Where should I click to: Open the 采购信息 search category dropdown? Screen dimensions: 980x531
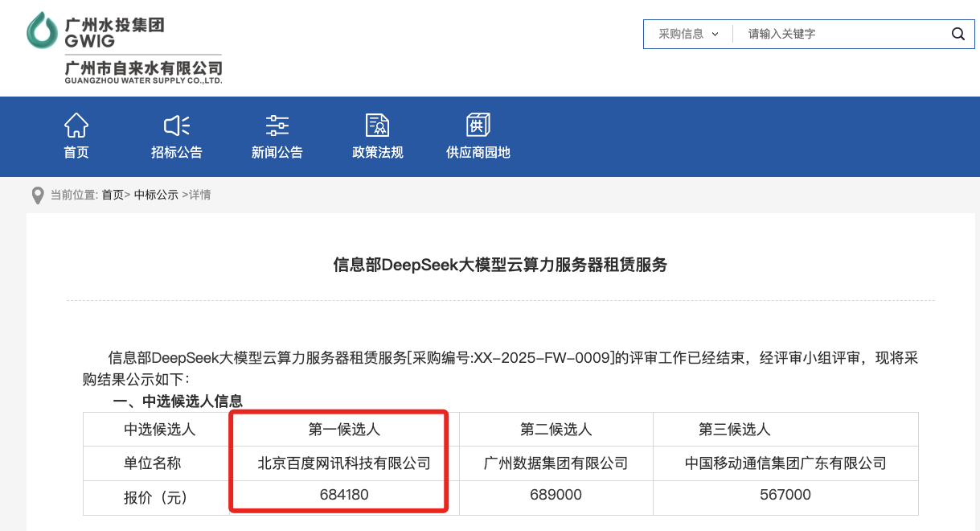679,34
